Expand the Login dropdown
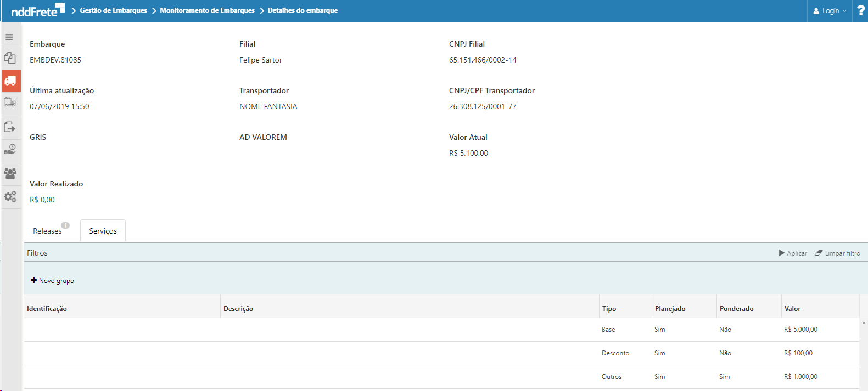The width and height of the screenshot is (868, 391). (x=830, y=11)
